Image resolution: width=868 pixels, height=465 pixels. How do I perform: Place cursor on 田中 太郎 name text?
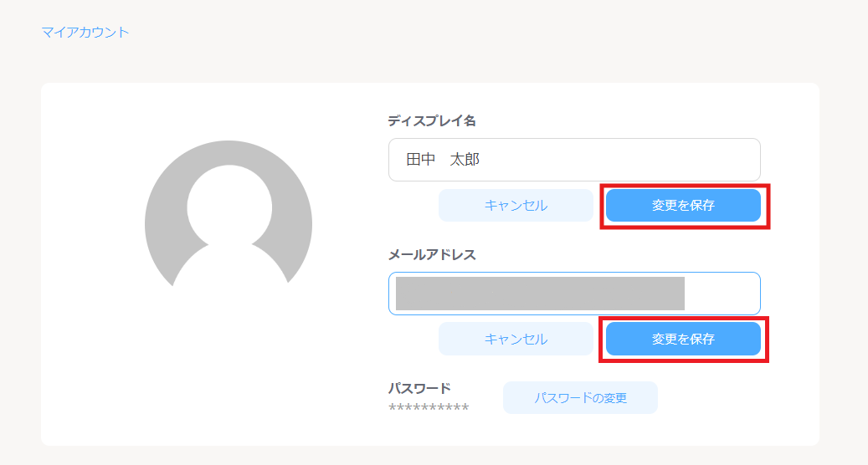(443, 160)
